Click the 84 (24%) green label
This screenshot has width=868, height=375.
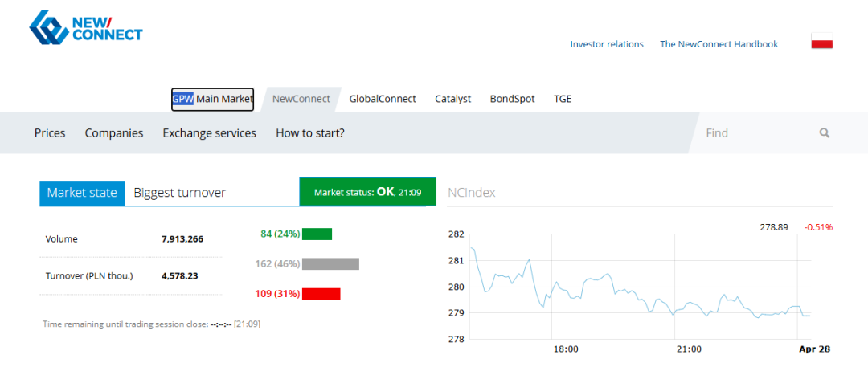[280, 234]
